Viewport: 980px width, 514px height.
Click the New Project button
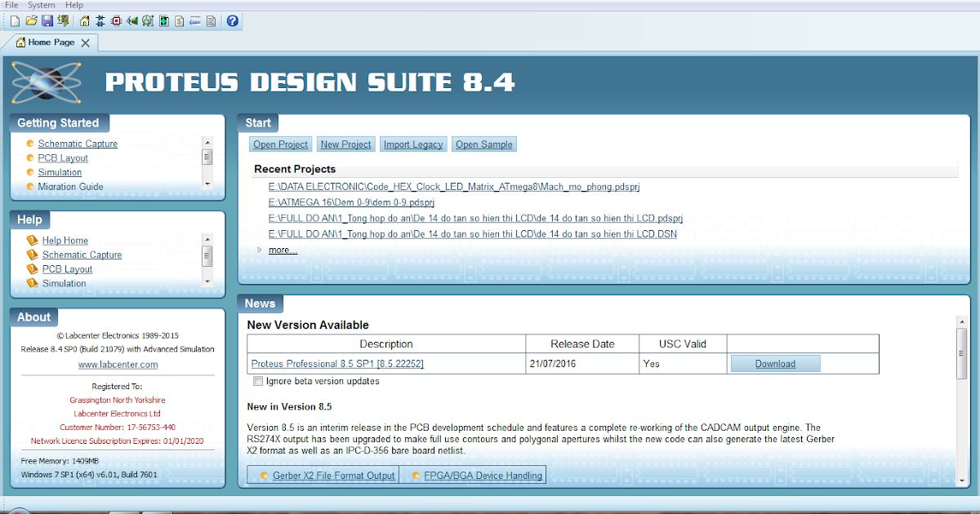pos(346,144)
